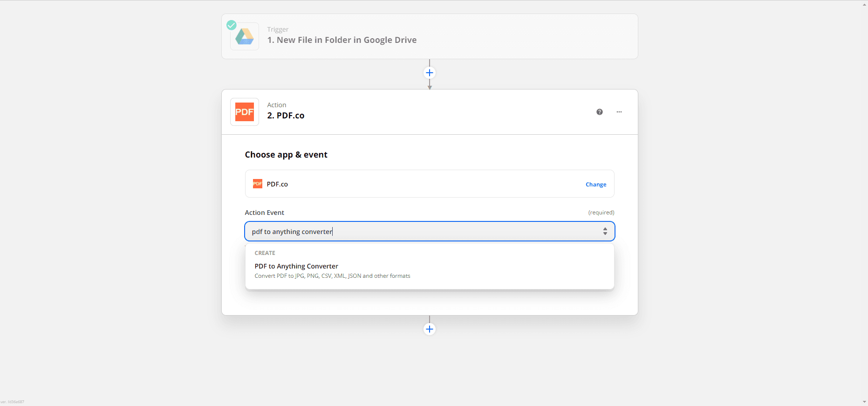Click the Google Drive icon in trigger step

(244, 36)
